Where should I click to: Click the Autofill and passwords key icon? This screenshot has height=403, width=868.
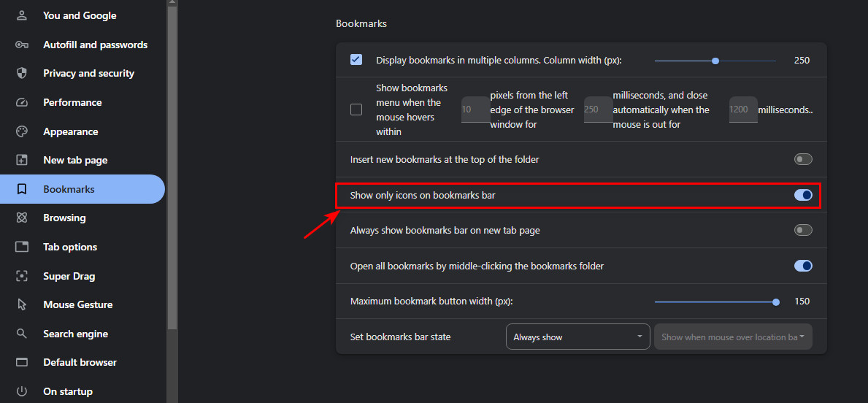pyautogui.click(x=22, y=45)
